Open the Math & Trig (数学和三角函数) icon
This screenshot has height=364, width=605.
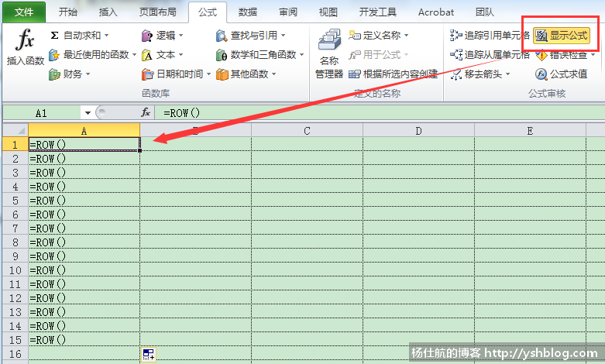(x=222, y=55)
